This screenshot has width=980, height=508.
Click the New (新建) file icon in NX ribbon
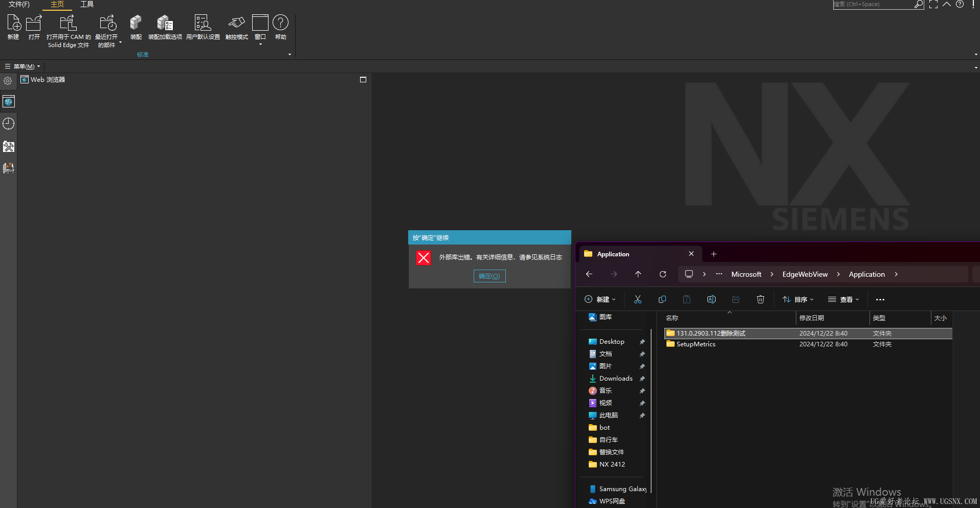[x=13, y=23]
